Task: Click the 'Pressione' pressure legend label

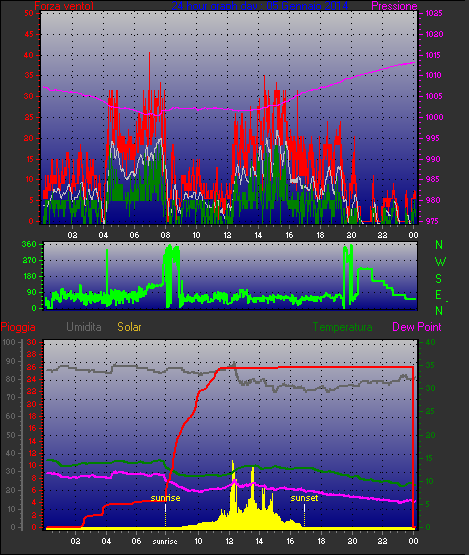Action: click(x=394, y=6)
